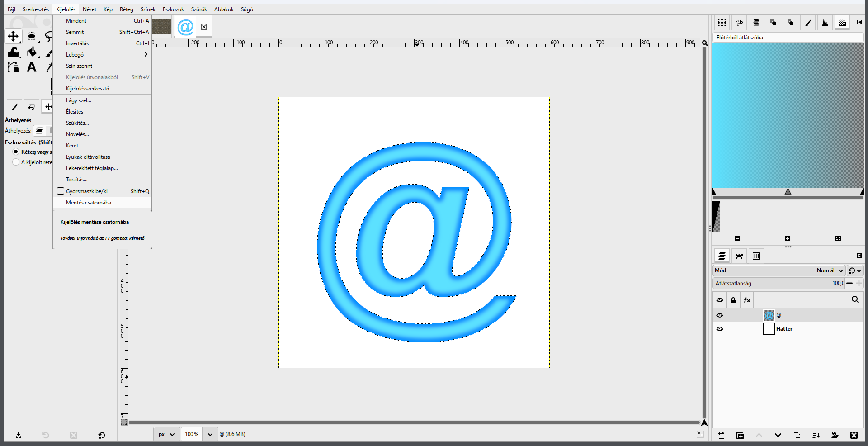Open the Channels tab with vertical stripes icon
Image resolution: width=868 pixels, height=446 pixels.
pos(756,256)
